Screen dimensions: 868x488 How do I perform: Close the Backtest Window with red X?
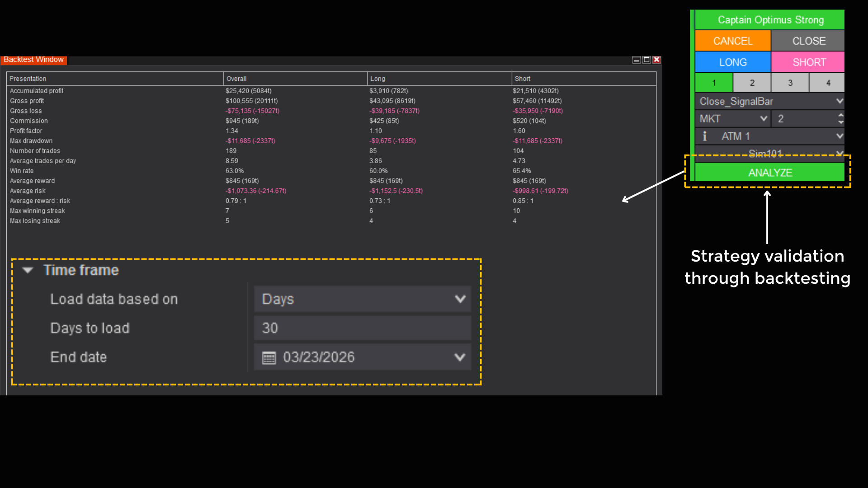(657, 60)
